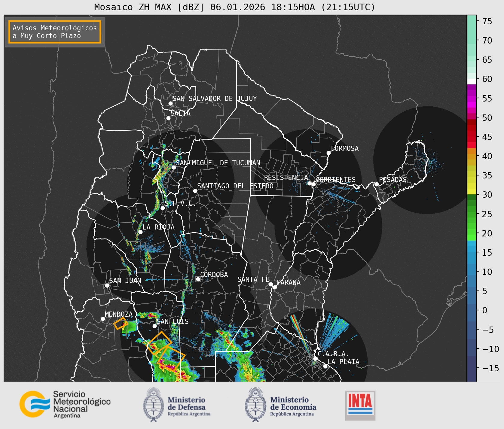
Task: Click the La Plata city marker dot
Action: pos(325,366)
